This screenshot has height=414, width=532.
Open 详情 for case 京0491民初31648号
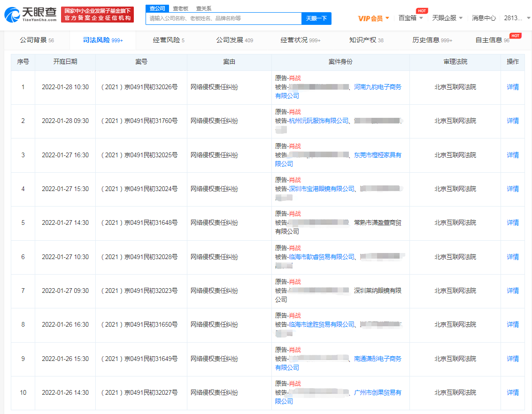(x=513, y=223)
